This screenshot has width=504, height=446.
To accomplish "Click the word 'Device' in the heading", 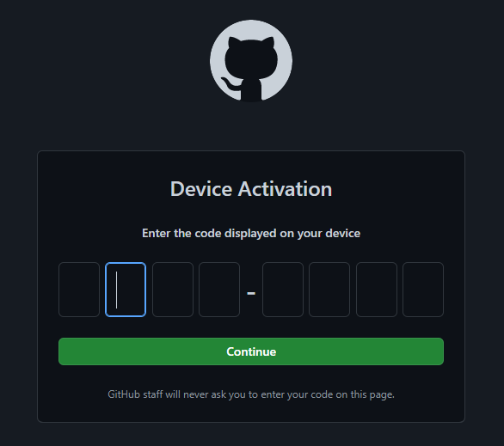I will tap(201, 188).
